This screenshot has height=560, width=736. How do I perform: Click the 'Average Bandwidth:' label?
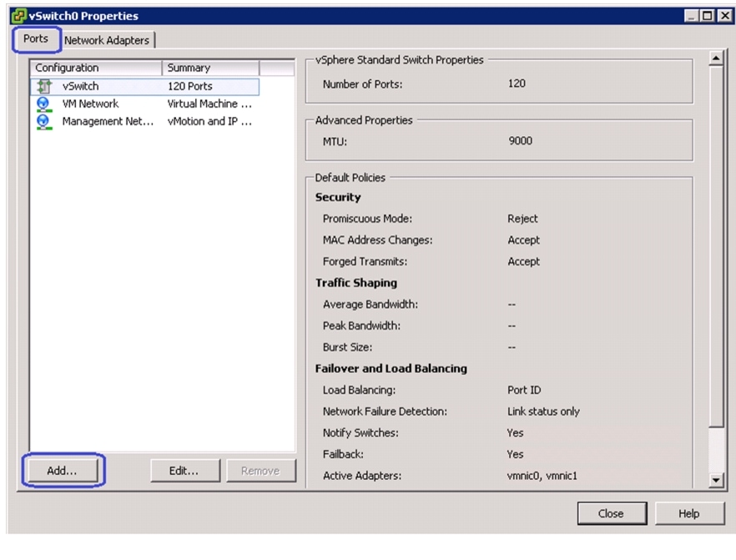[371, 305]
